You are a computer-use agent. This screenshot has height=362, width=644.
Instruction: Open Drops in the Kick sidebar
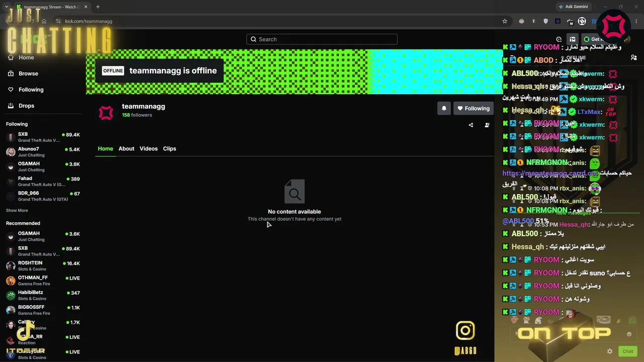[x=21, y=106]
